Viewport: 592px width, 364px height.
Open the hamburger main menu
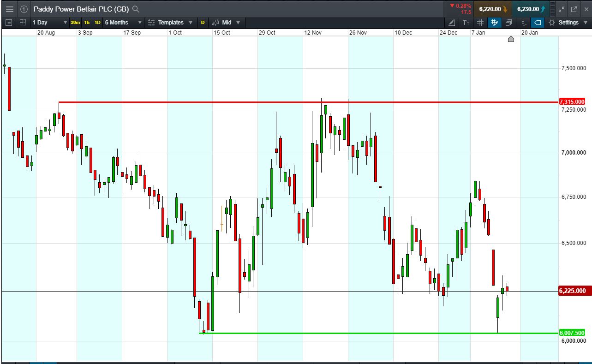click(x=10, y=9)
